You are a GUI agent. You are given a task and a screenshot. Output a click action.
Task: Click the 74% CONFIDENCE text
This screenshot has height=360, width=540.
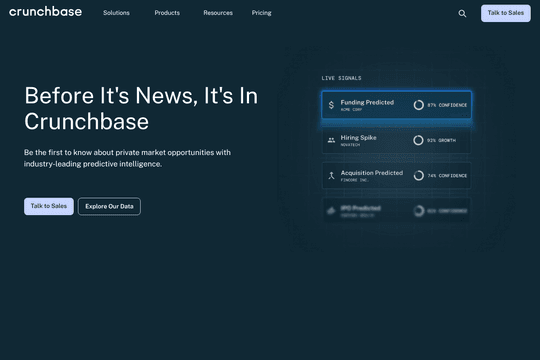tap(447, 176)
